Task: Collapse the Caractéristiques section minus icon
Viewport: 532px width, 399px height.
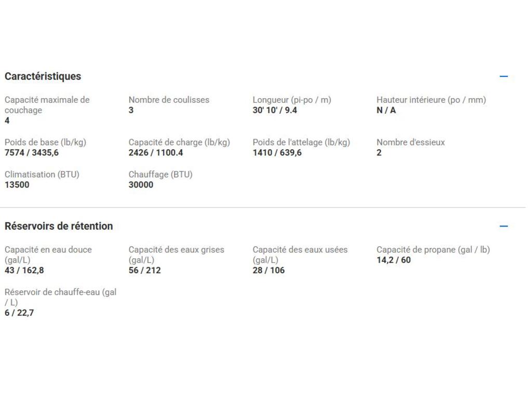Action: tap(503, 76)
